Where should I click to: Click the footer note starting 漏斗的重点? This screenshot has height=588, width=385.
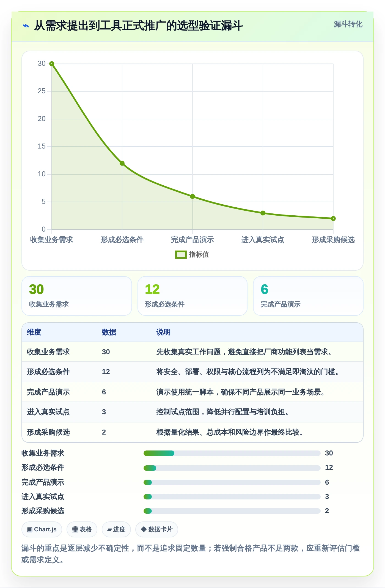191,554
